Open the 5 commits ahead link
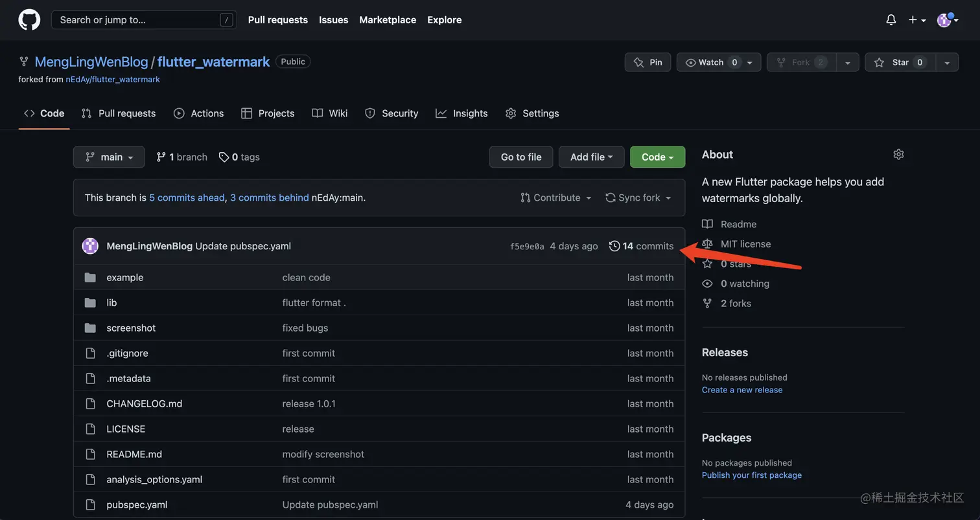 tap(187, 198)
